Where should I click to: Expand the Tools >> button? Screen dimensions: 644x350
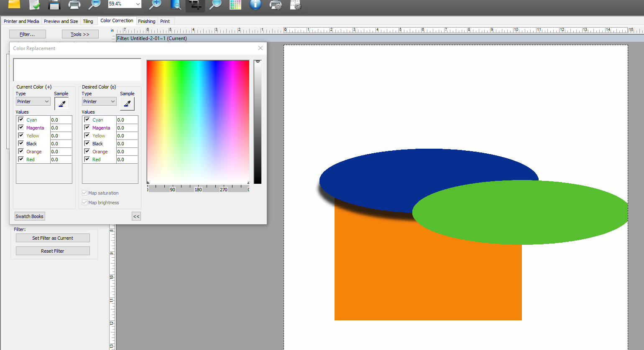tap(80, 34)
